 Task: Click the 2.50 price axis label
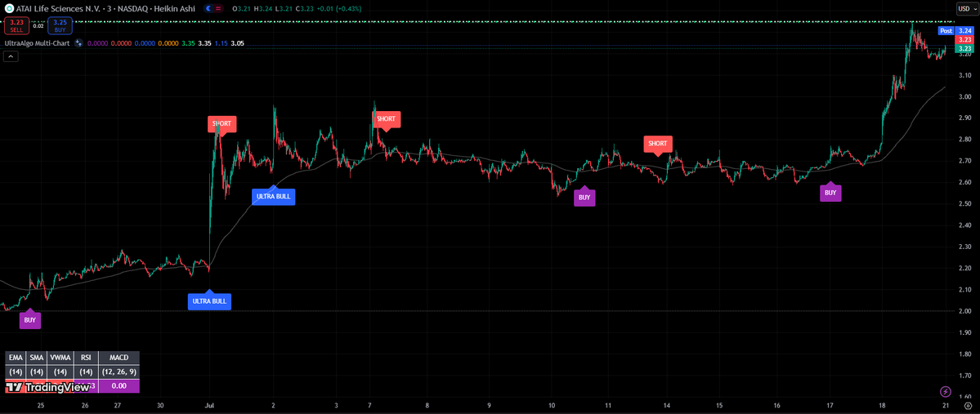964,204
